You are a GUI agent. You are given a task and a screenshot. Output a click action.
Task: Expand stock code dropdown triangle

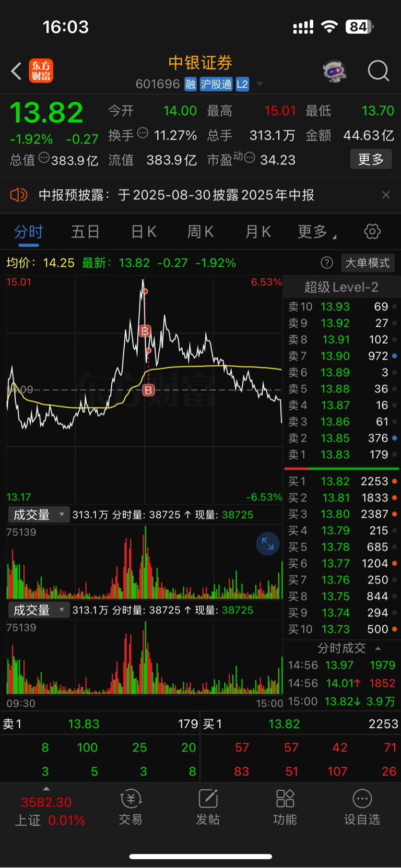260,85
